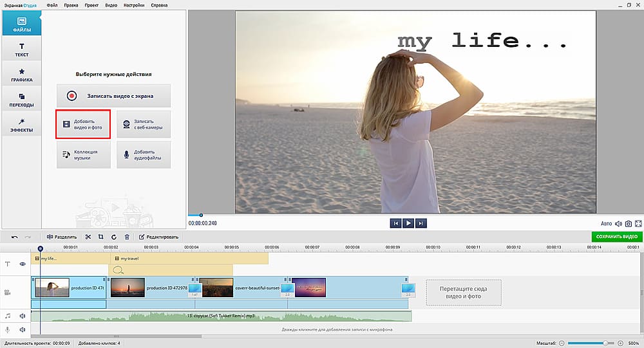
Task: Click the timeline playhead marker
Action: click(40, 249)
